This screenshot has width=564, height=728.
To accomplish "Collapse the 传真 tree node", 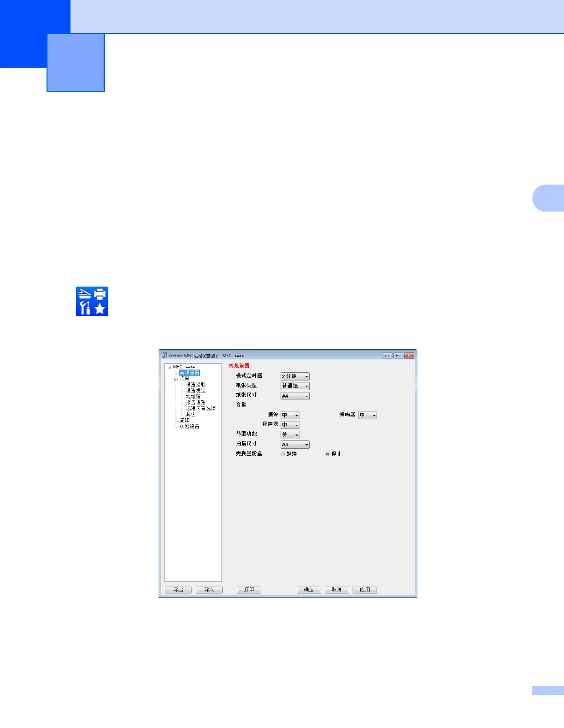I will point(176,379).
